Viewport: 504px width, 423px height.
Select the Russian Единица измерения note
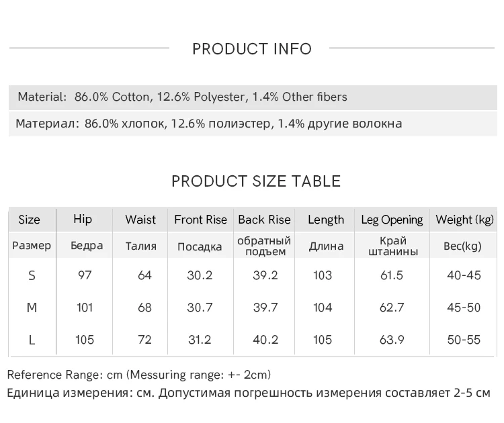click(249, 393)
